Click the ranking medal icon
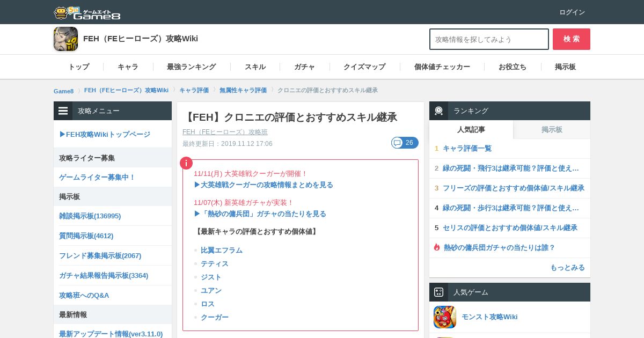 [x=438, y=111]
